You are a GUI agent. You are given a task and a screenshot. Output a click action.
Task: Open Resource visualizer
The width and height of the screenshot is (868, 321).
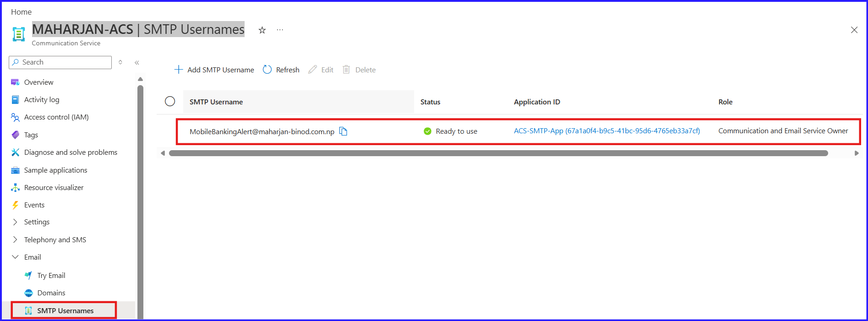tap(54, 188)
